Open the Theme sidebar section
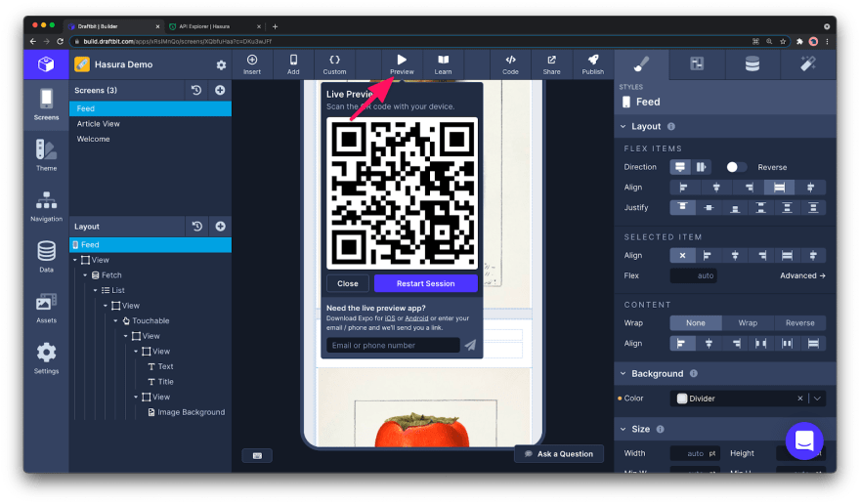 (x=46, y=154)
